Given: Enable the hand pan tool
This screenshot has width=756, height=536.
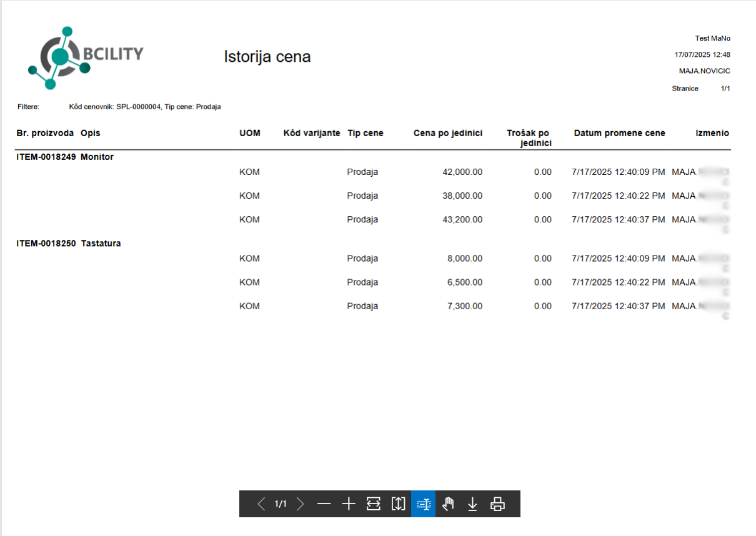Looking at the screenshot, I should pos(448,504).
